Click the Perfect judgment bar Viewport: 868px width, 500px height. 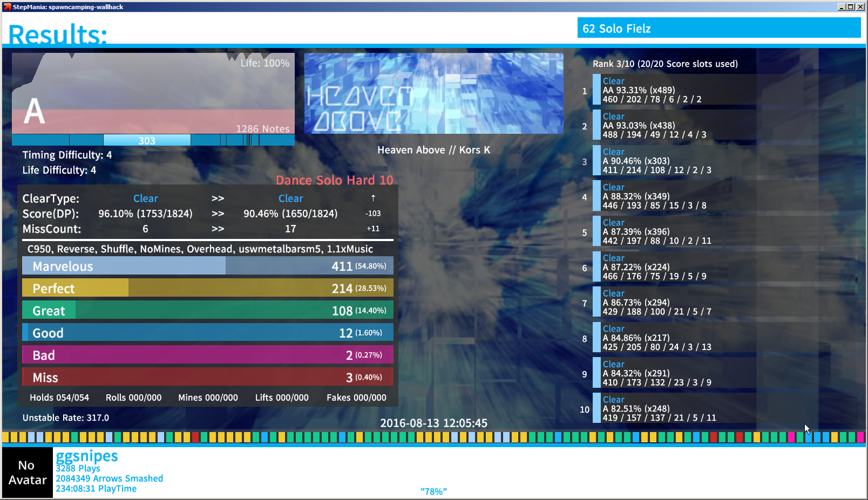[x=207, y=289]
